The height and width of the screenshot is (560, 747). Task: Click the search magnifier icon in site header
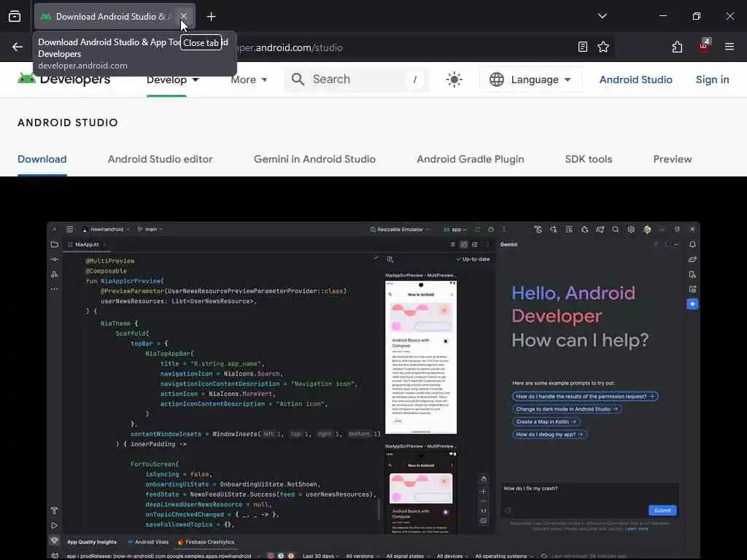298,79
